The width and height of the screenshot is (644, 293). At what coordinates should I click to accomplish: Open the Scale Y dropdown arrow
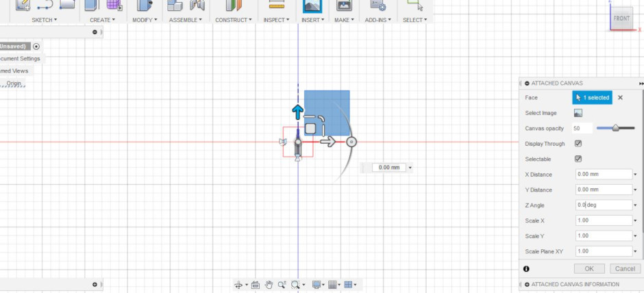point(635,236)
